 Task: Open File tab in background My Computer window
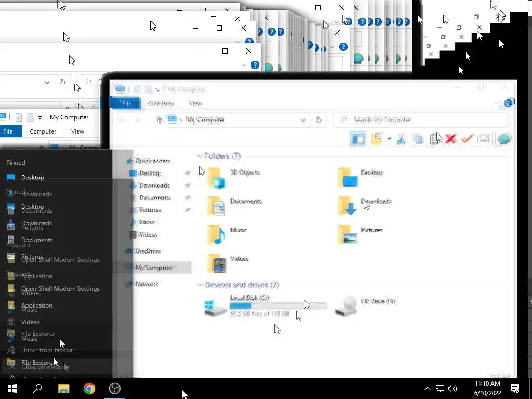coord(9,131)
